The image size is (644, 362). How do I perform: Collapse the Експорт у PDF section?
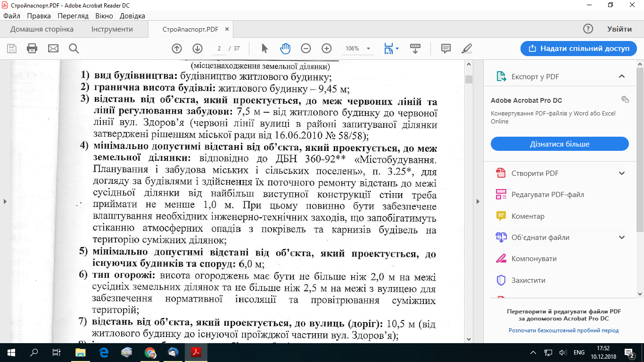click(x=622, y=76)
